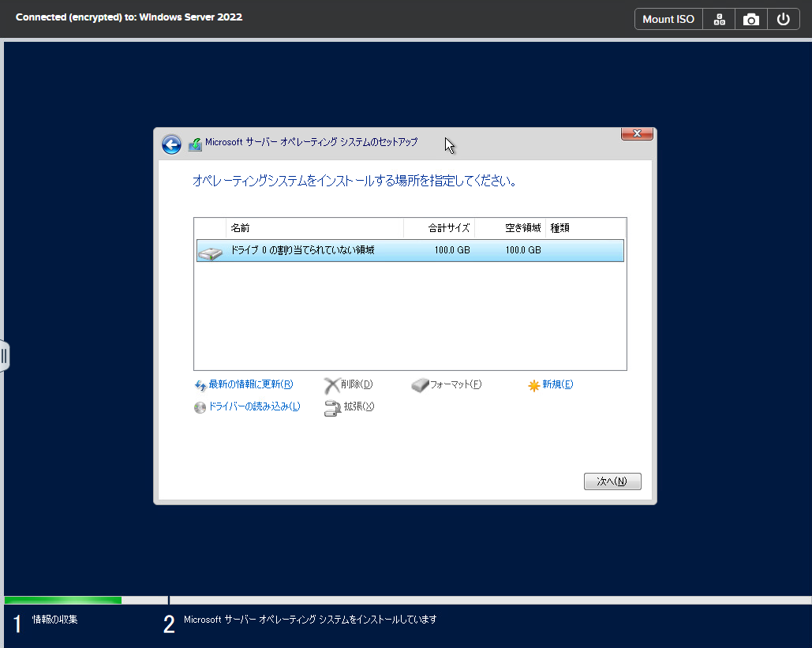Screen dimensions: 812x648
Task: Click the power icon in top bar
Action: pyautogui.click(x=783, y=20)
